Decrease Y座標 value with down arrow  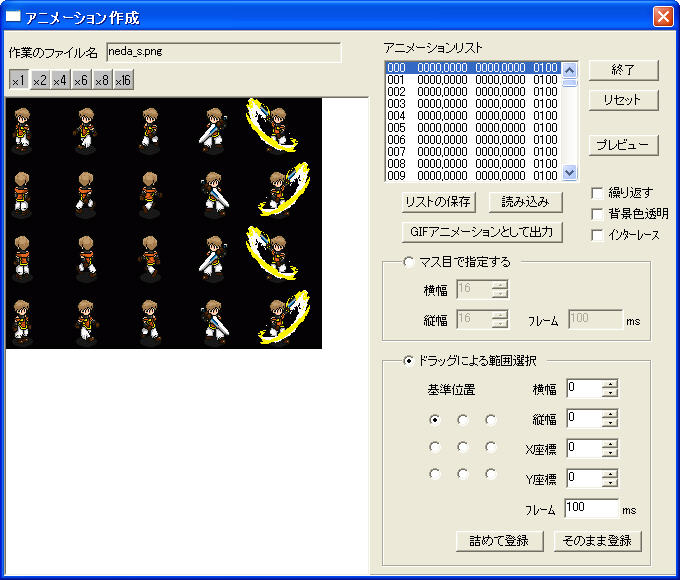[610, 483]
